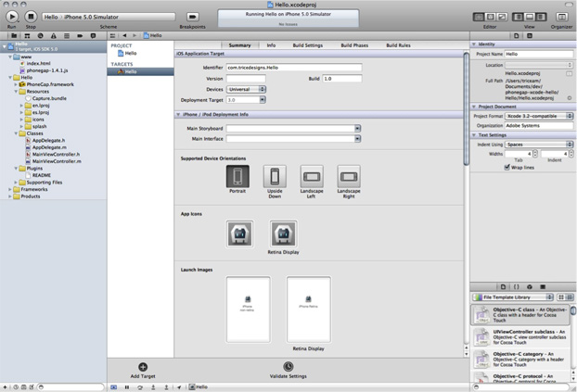The image size is (577, 392).
Task: Select the Retina Display app icon
Action: point(283,234)
